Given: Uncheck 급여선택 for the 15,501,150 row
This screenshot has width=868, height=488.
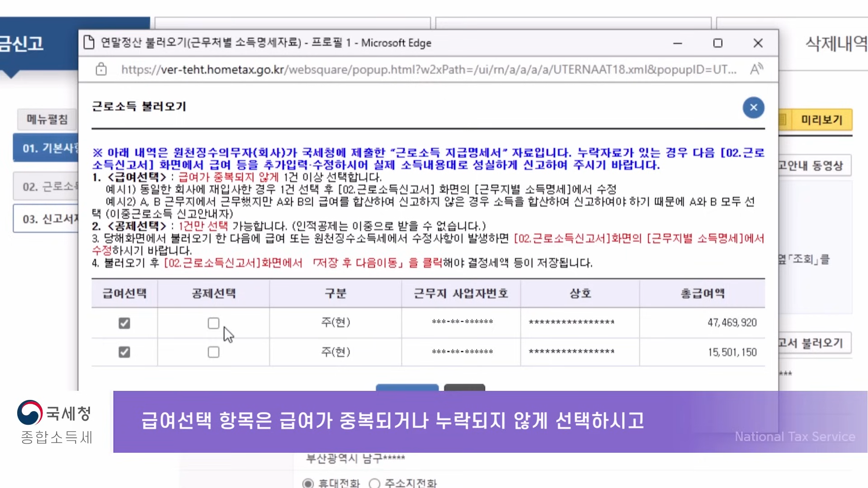Looking at the screenshot, I should coord(124,352).
